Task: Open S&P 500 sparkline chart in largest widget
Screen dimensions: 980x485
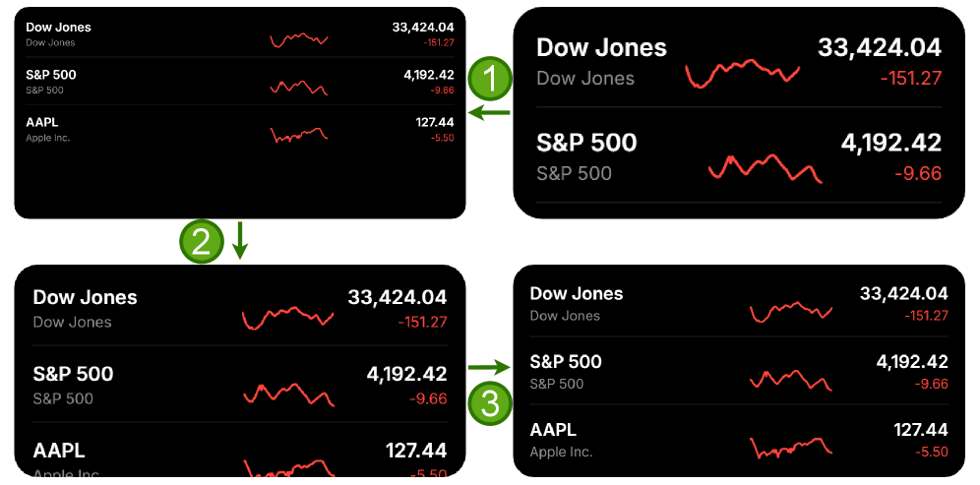Action: click(765, 167)
